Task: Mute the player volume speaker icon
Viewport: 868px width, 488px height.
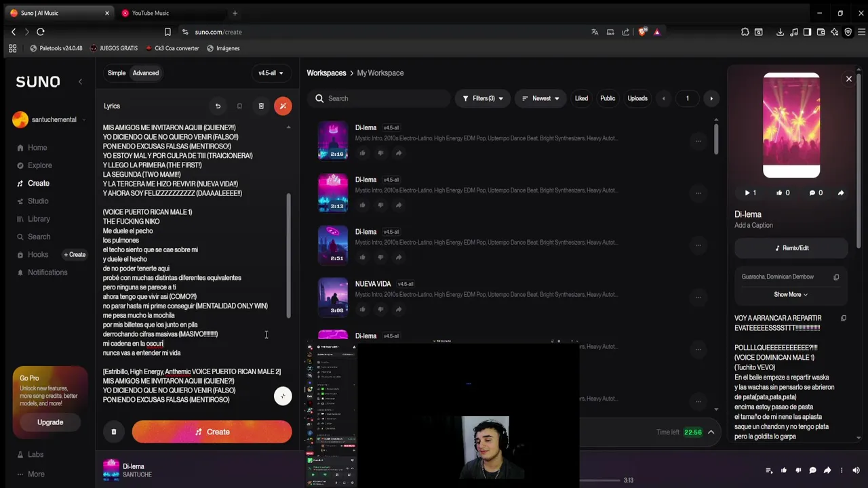Action: click(x=856, y=470)
